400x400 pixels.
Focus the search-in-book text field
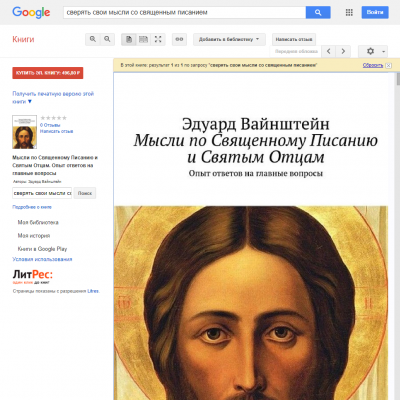(42, 193)
